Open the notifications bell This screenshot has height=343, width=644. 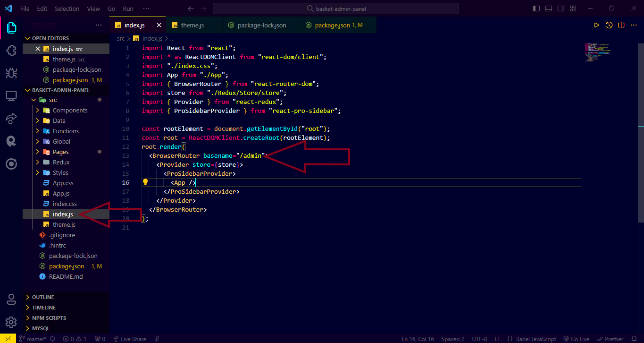[x=633, y=339]
